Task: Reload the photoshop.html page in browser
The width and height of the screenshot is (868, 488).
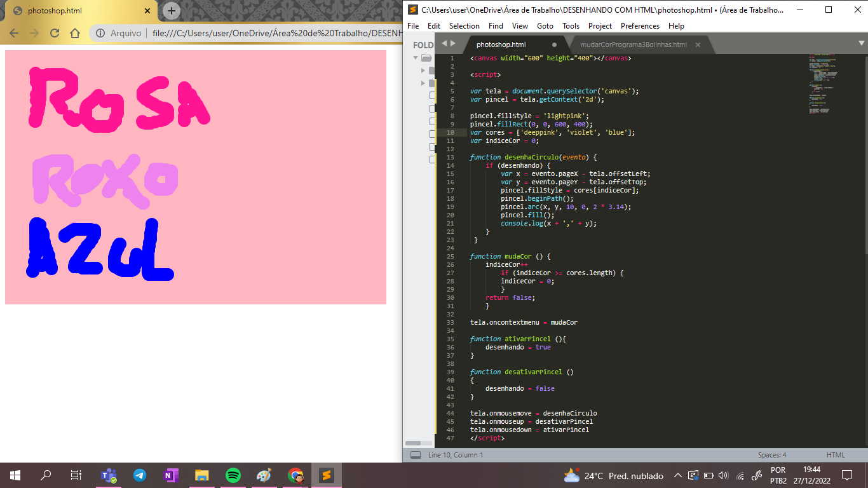Action: (55, 33)
